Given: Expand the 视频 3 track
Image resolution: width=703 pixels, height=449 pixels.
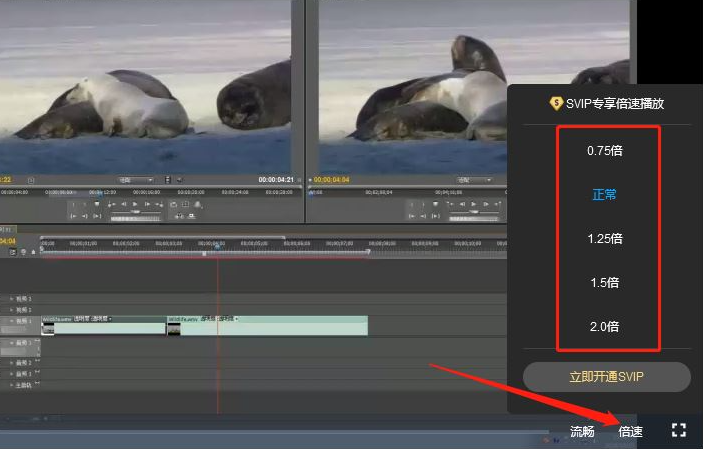Looking at the screenshot, I should (12, 298).
